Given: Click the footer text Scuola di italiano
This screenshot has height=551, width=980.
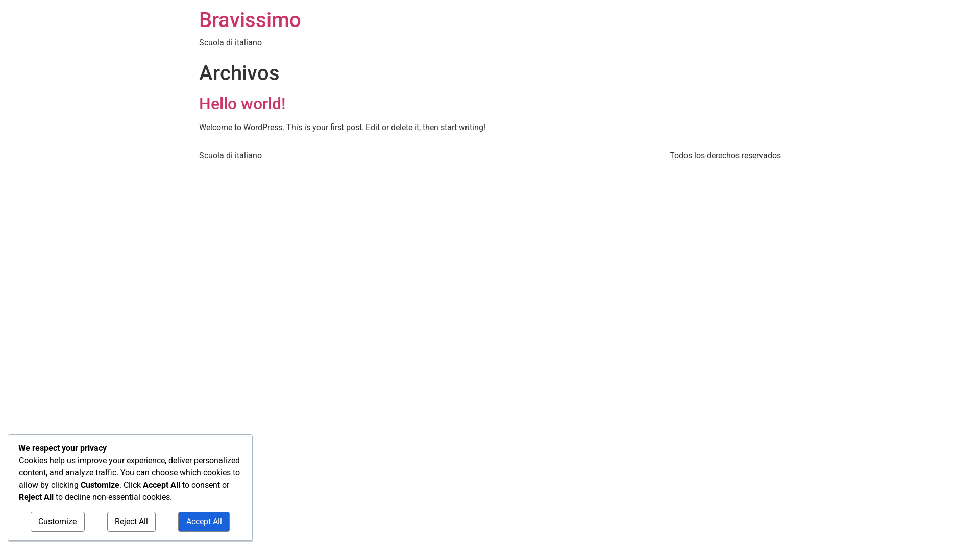Looking at the screenshot, I should (x=230, y=156).
